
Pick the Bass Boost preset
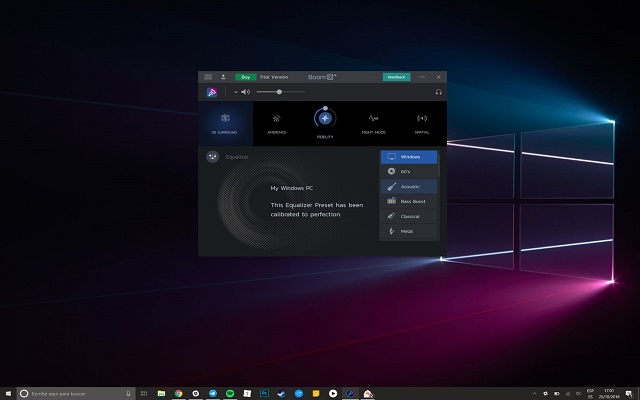pos(408,202)
